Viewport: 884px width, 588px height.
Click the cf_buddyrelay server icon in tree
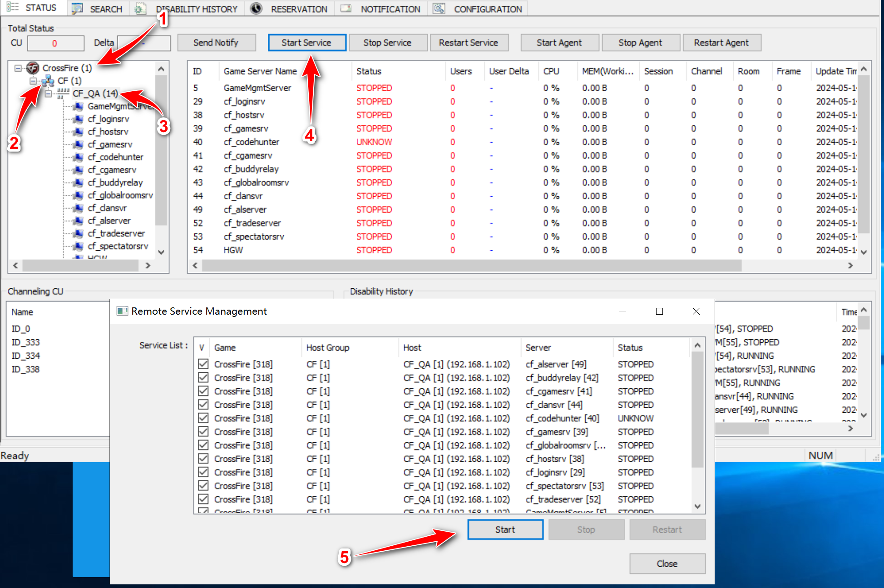pyautogui.click(x=79, y=183)
